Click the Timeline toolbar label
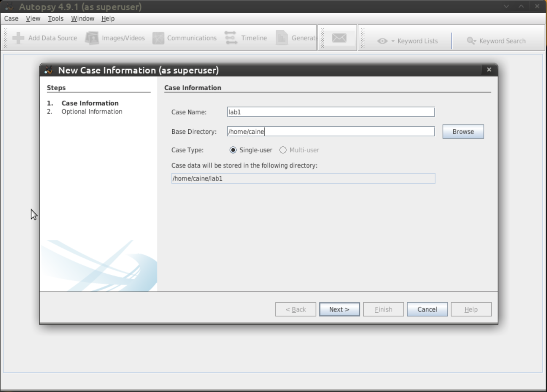The height and width of the screenshot is (392, 547). click(x=254, y=38)
